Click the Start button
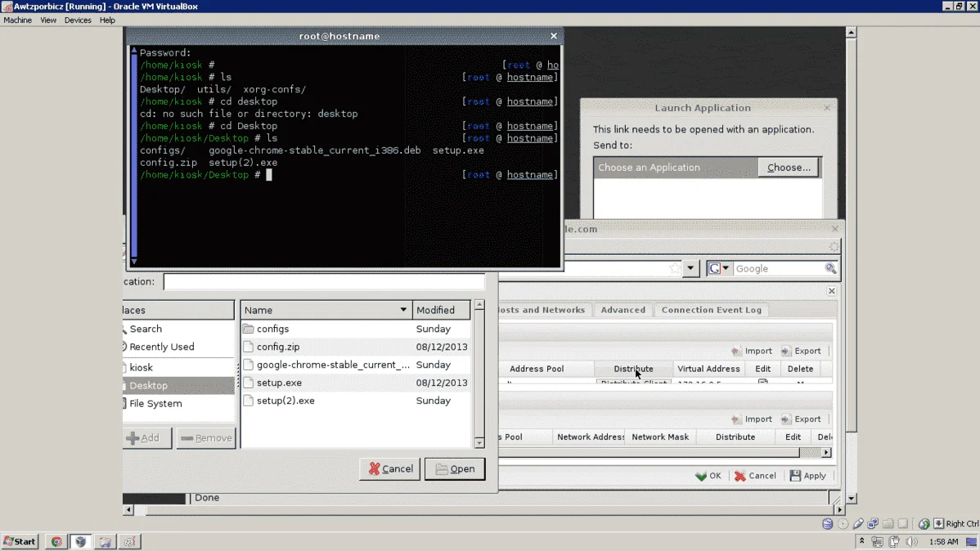980x551 pixels. pyautogui.click(x=20, y=542)
